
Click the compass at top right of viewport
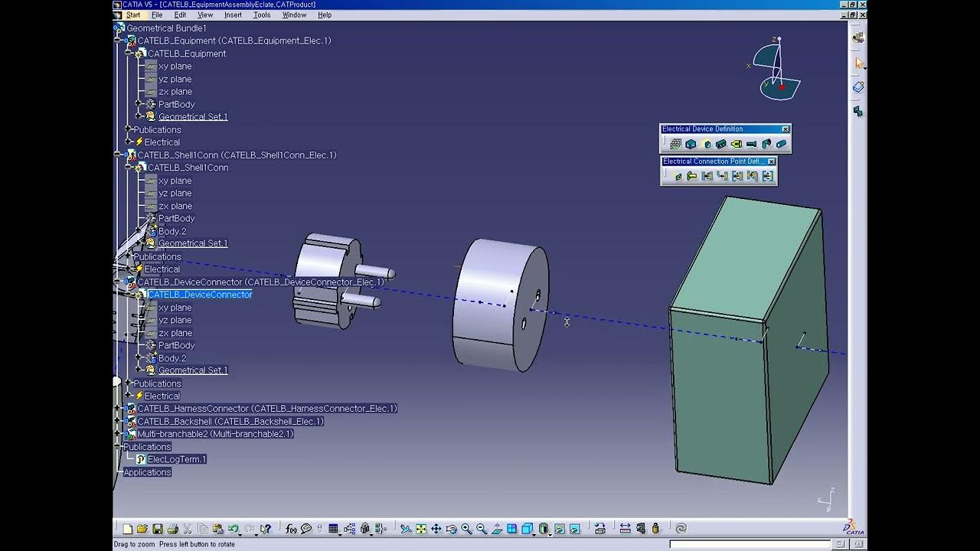point(776,69)
